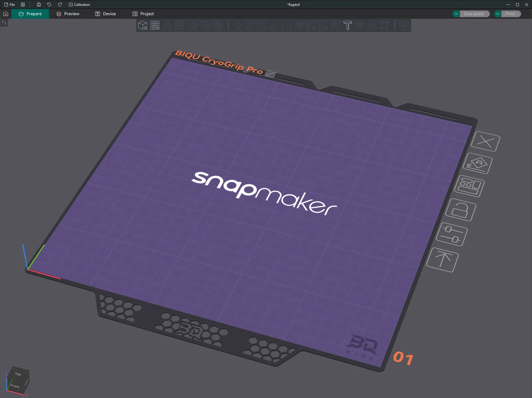Close the application window
532x398 pixels.
pyautogui.click(x=527, y=5)
